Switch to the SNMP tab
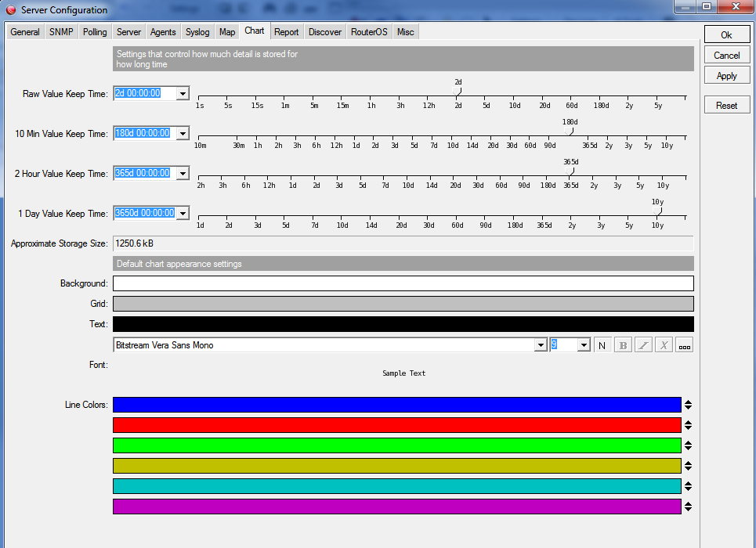Viewport: 756px width, 548px height. [61, 32]
